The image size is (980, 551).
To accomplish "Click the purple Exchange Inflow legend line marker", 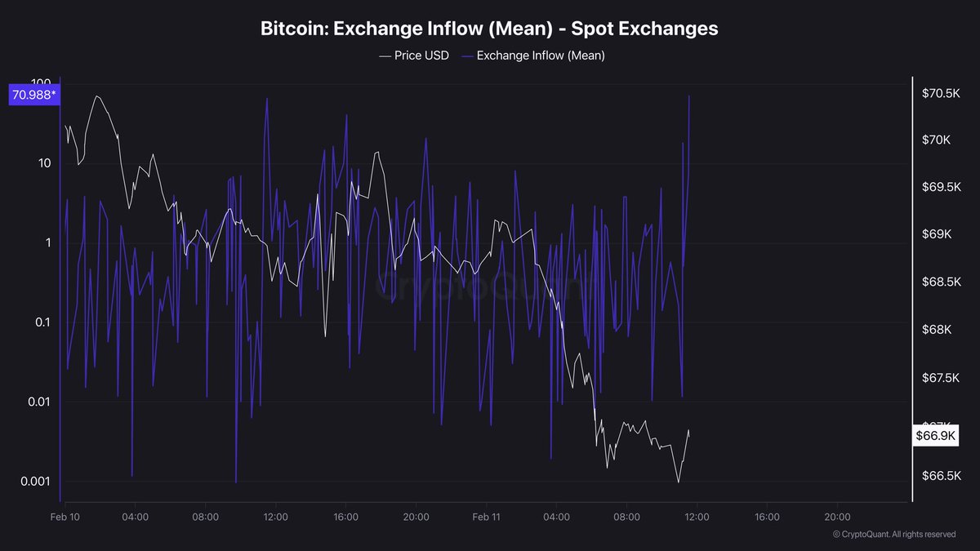I will [x=466, y=56].
